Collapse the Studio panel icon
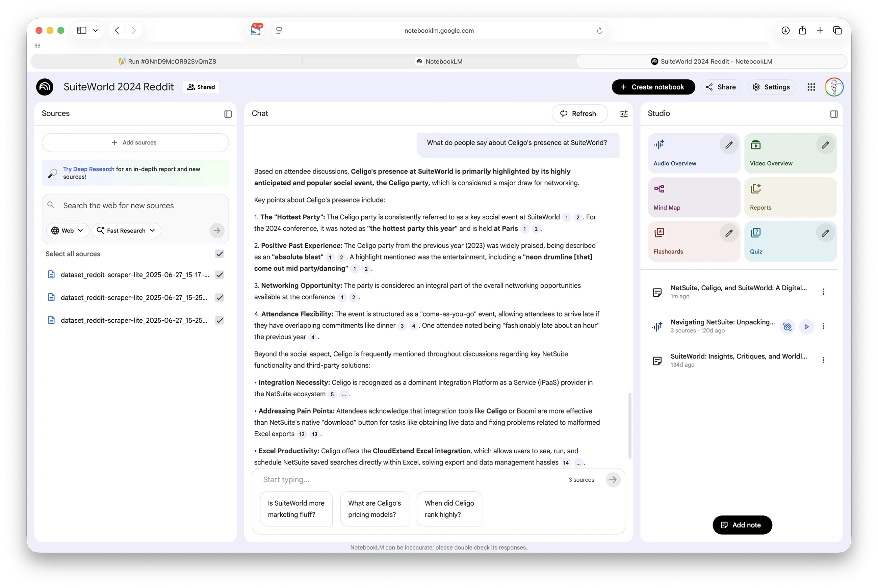This screenshot has width=878, height=588. coord(834,114)
